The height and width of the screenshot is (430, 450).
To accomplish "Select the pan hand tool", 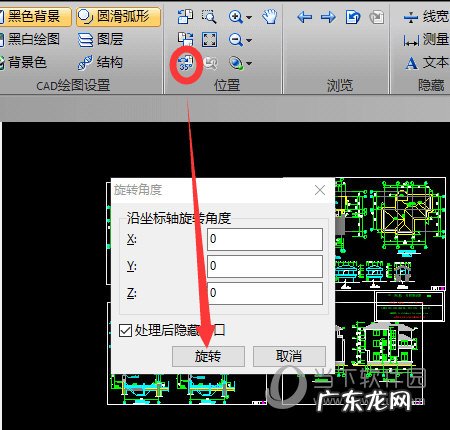I will [x=269, y=17].
